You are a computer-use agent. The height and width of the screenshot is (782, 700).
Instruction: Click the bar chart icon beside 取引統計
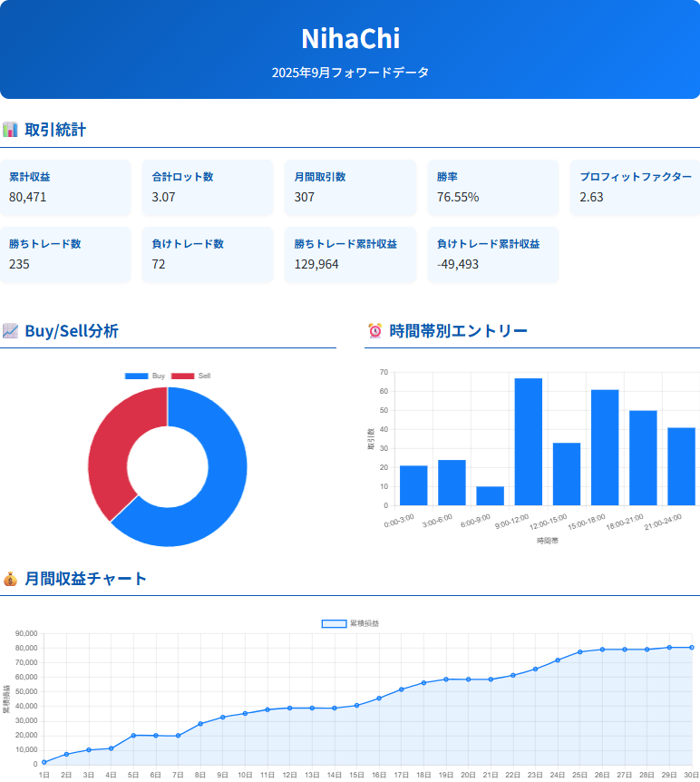10,130
